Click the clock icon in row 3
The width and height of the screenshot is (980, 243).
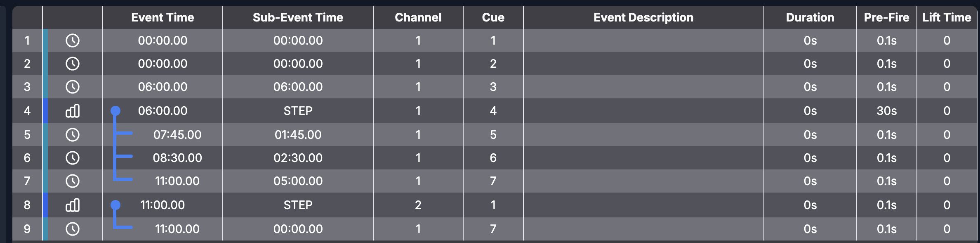click(x=73, y=87)
